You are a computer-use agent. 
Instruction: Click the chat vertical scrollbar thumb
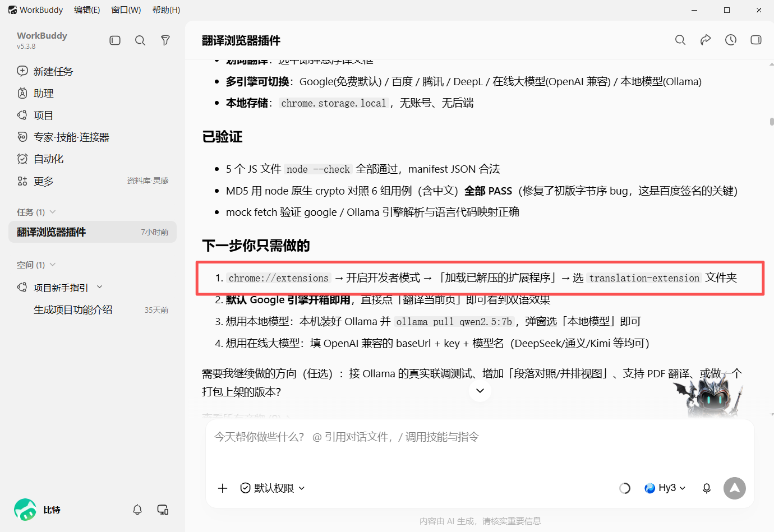point(772,122)
